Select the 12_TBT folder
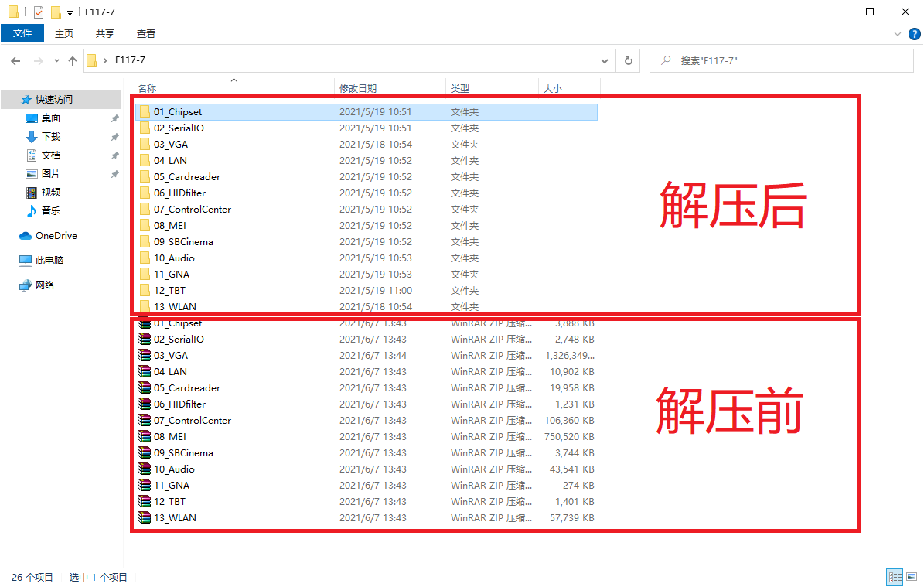Image resolution: width=924 pixels, height=587 pixels. click(x=367, y=291)
